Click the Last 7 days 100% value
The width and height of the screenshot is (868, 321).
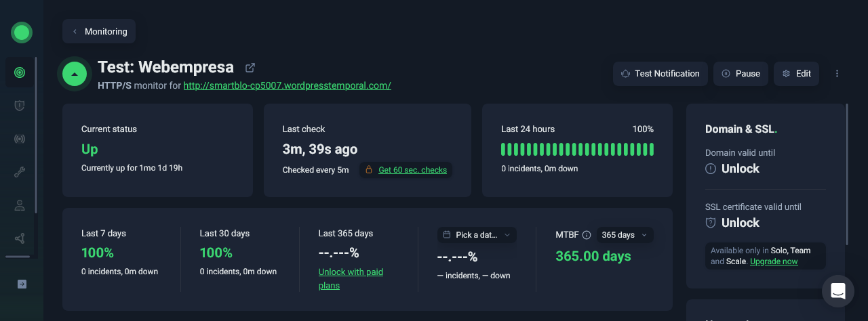click(98, 253)
